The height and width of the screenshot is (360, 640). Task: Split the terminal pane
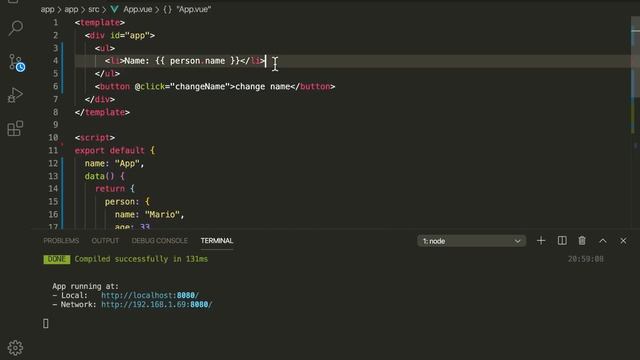pos(562,241)
